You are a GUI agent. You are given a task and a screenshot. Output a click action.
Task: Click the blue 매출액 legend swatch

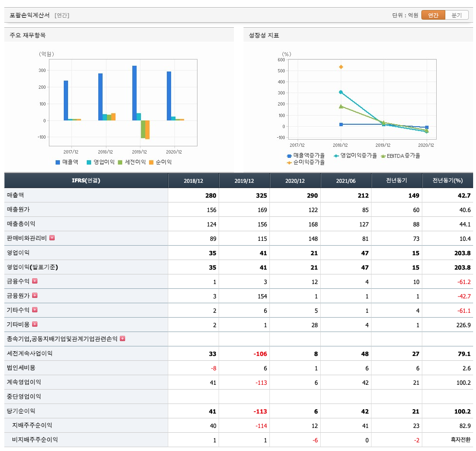pos(58,162)
